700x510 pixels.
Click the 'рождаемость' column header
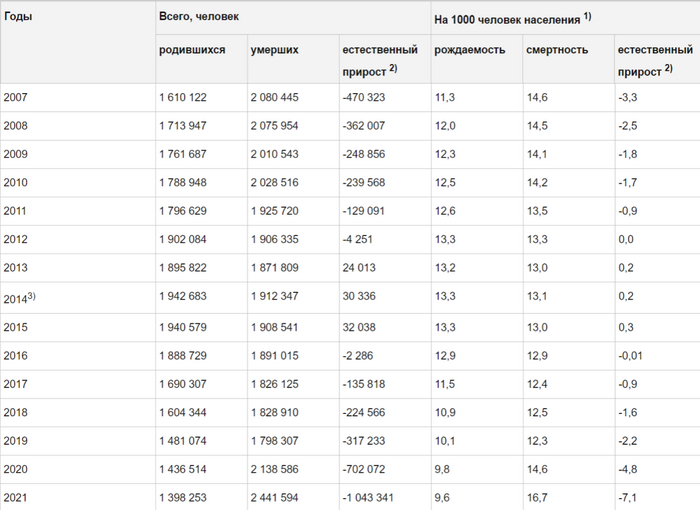point(470,50)
